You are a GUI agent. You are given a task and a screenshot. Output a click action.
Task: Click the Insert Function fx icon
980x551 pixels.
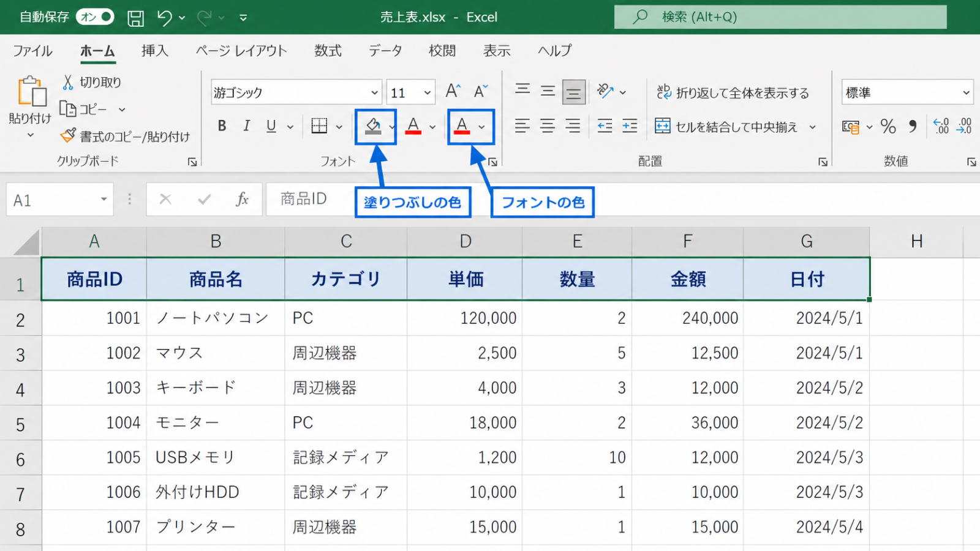(x=242, y=199)
